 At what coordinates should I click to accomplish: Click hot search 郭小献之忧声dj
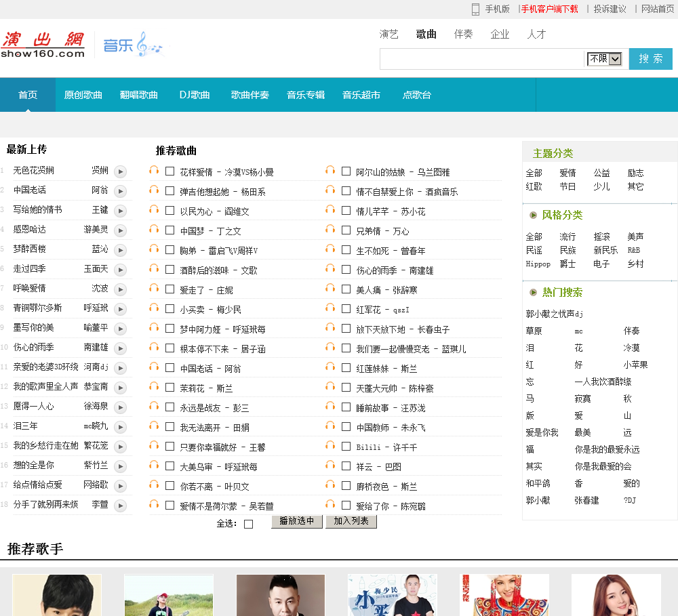click(555, 314)
